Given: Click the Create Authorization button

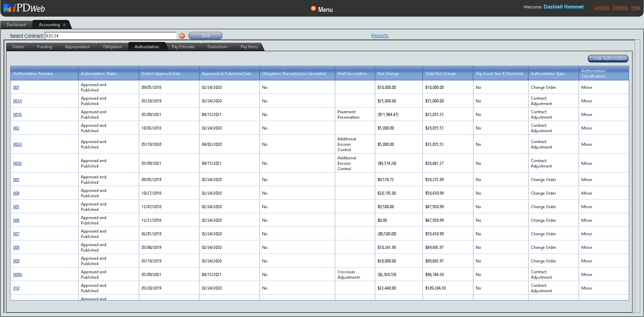Looking at the screenshot, I should 608,59.
